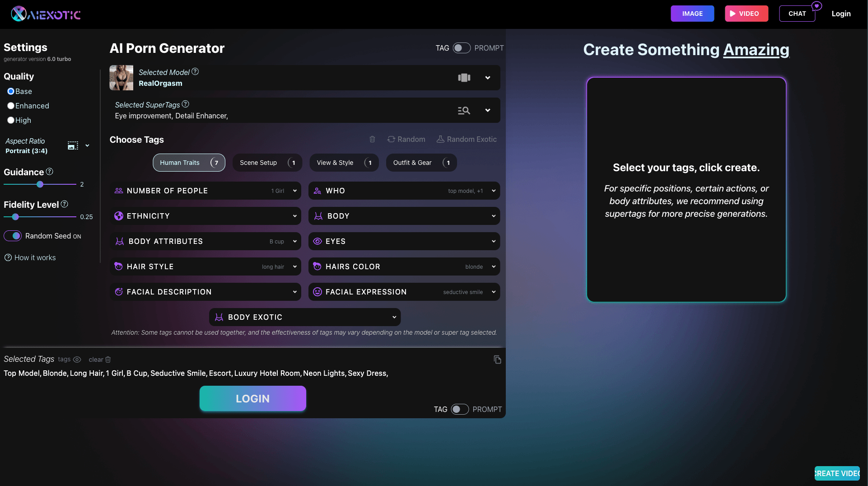The height and width of the screenshot is (486, 868).
Task: Click the Create Video button
Action: (x=837, y=473)
